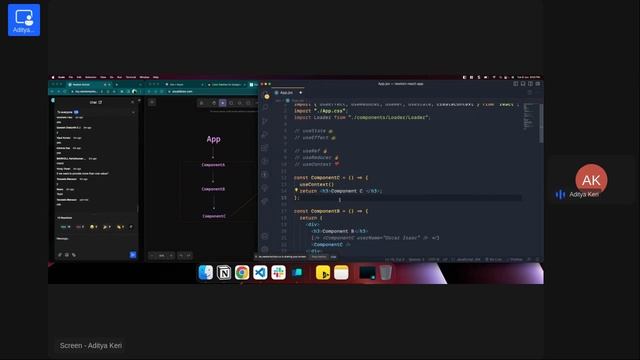Open the hamburger menu in the diagram app
640x360 pixels.
click(152, 102)
